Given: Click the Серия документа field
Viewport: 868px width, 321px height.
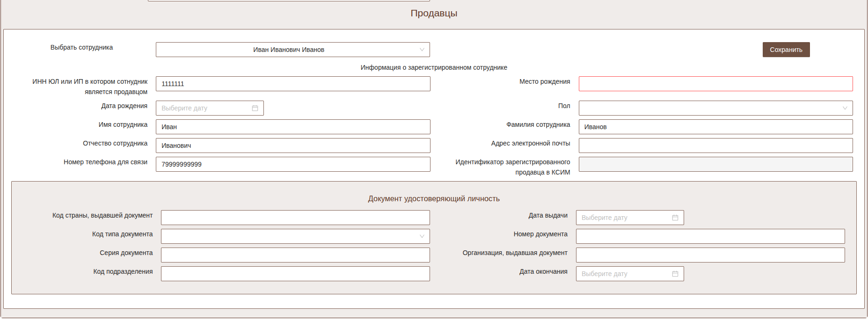Looking at the screenshot, I should pos(295,255).
